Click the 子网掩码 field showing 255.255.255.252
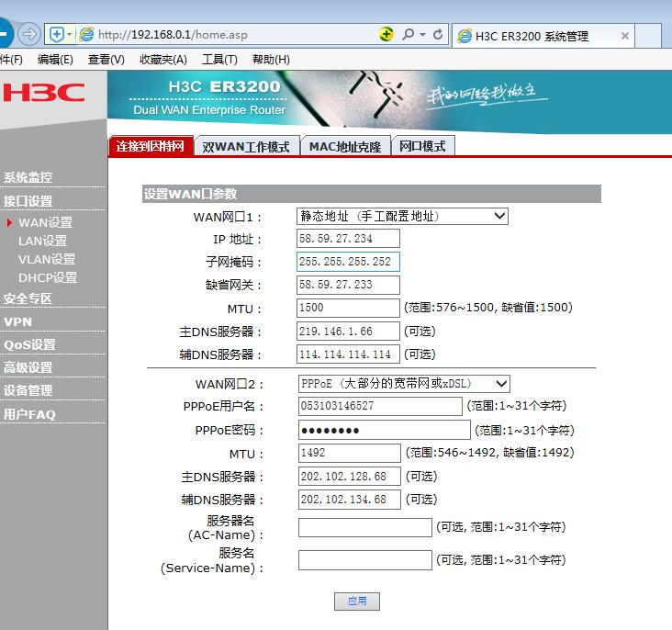This screenshot has height=630, width=672. coord(348,262)
